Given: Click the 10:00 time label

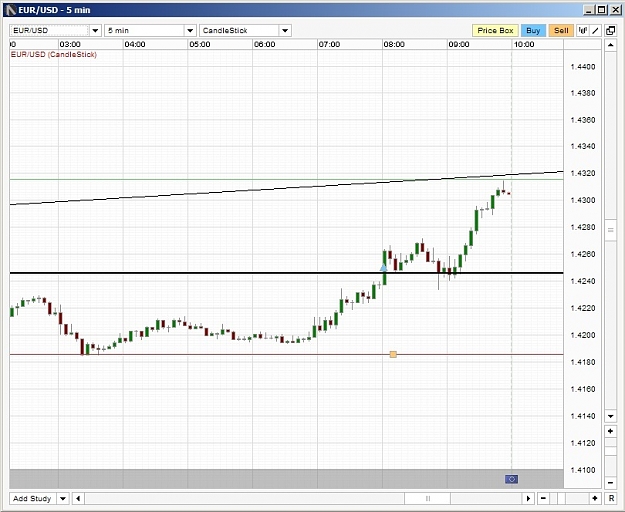Looking at the screenshot, I should pyautogui.click(x=524, y=44).
